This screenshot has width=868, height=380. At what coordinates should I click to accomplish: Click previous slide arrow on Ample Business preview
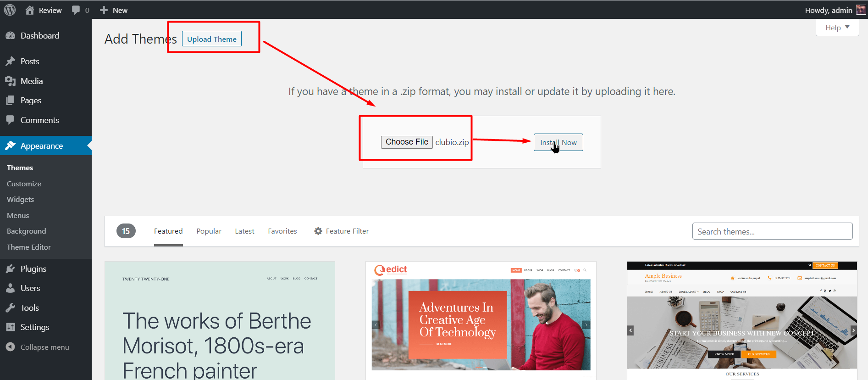click(x=630, y=330)
